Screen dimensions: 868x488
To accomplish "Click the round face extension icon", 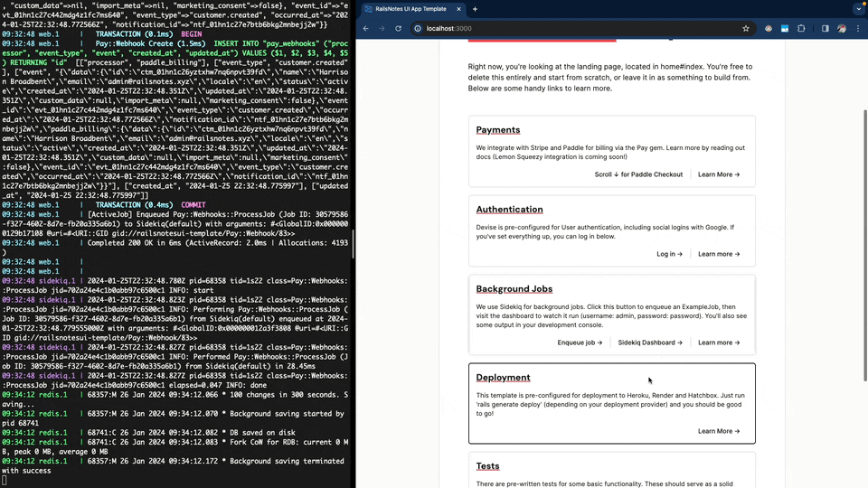I will pos(769,28).
